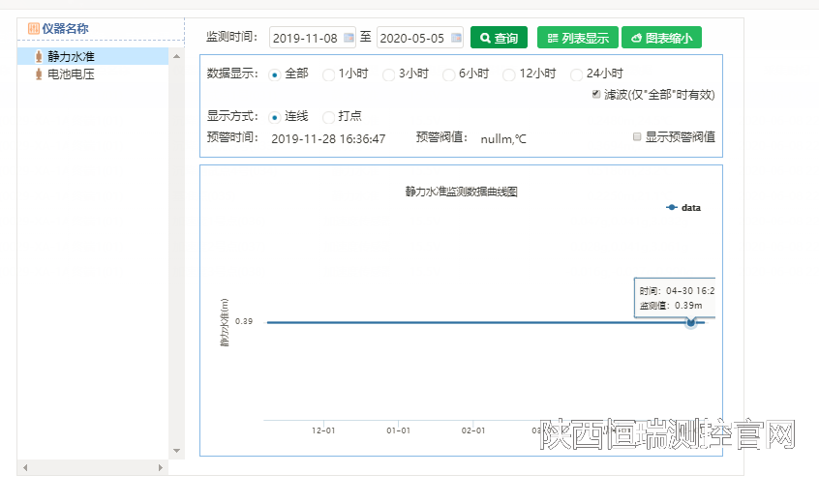Click the highlighted data point on chart
The width and height of the screenshot is (819, 504).
point(690,322)
